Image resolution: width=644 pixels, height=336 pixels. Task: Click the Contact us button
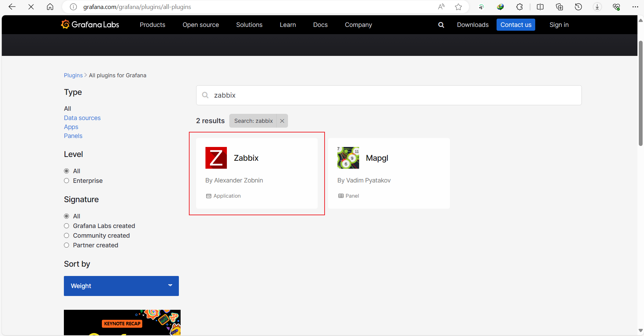(516, 25)
